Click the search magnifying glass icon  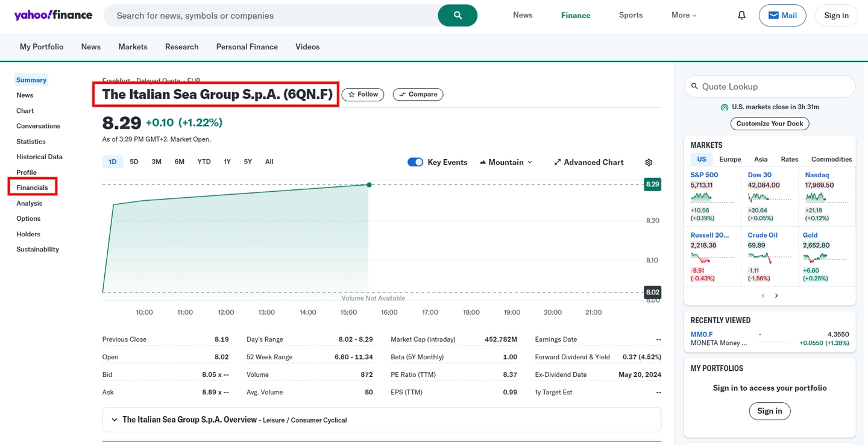coord(458,15)
